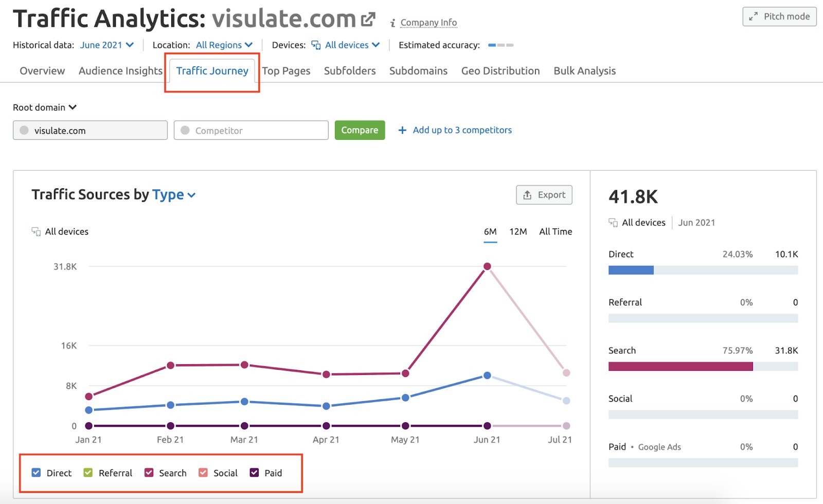Image resolution: width=823 pixels, height=504 pixels.
Task: Go to the Top Pages tab
Action: point(286,71)
